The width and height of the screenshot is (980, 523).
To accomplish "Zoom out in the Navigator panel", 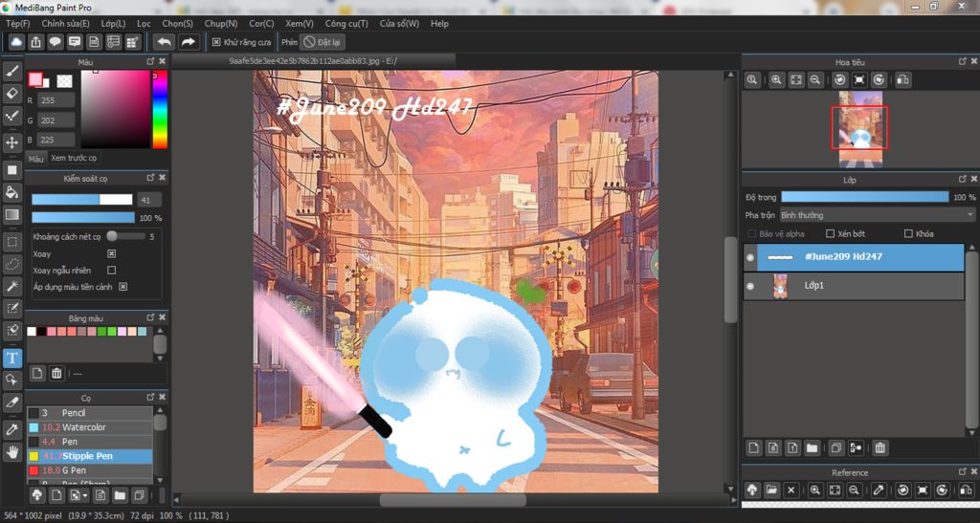I will pyautogui.click(x=815, y=80).
